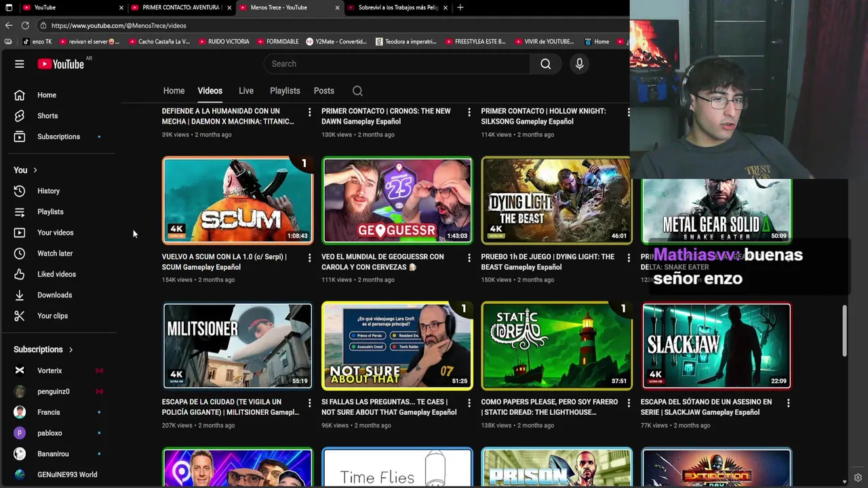
Task: Go back with browser back arrow
Action: point(8,26)
